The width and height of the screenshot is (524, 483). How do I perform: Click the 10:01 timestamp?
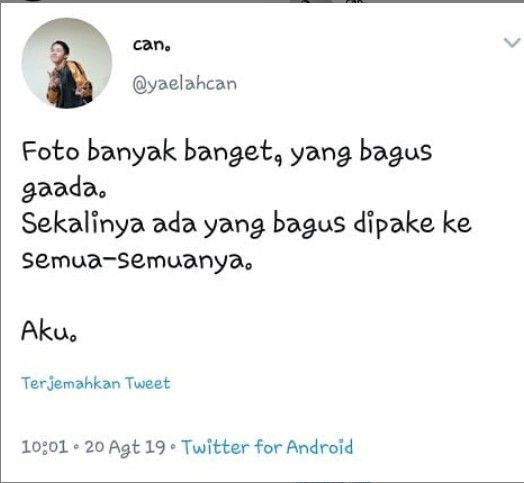pos(45,447)
